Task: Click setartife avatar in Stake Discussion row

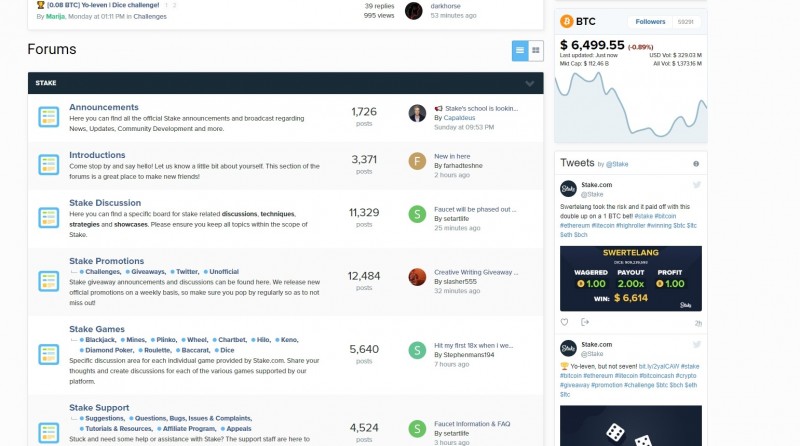Action: point(417,214)
